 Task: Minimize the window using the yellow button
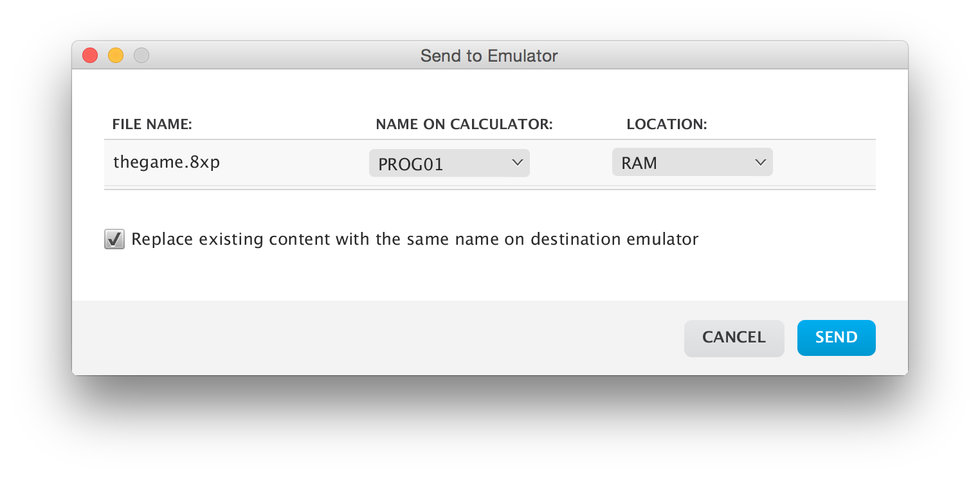(116, 56)
